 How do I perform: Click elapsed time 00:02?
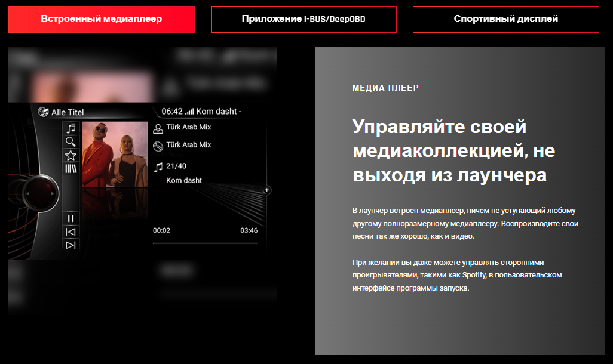coord(161,230)
